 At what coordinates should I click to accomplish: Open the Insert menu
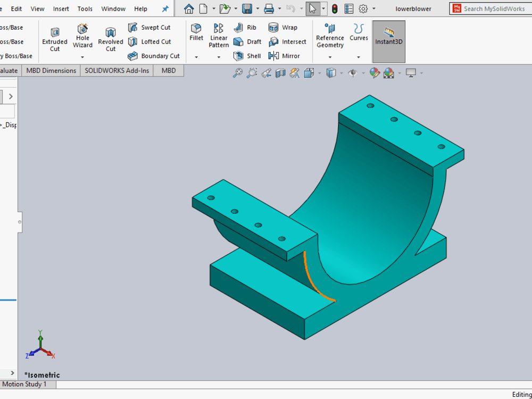[x=61, y=9]
